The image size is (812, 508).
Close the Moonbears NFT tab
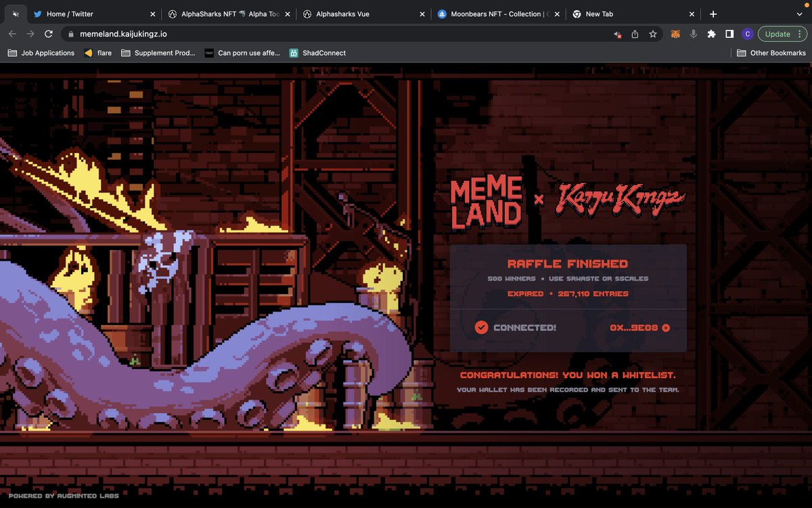557,14
